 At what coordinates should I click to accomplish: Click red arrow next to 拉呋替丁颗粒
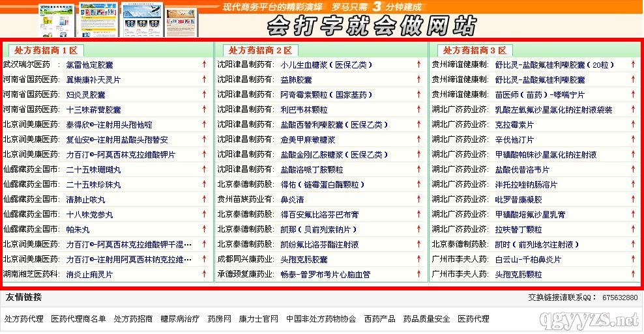point(632,229)
